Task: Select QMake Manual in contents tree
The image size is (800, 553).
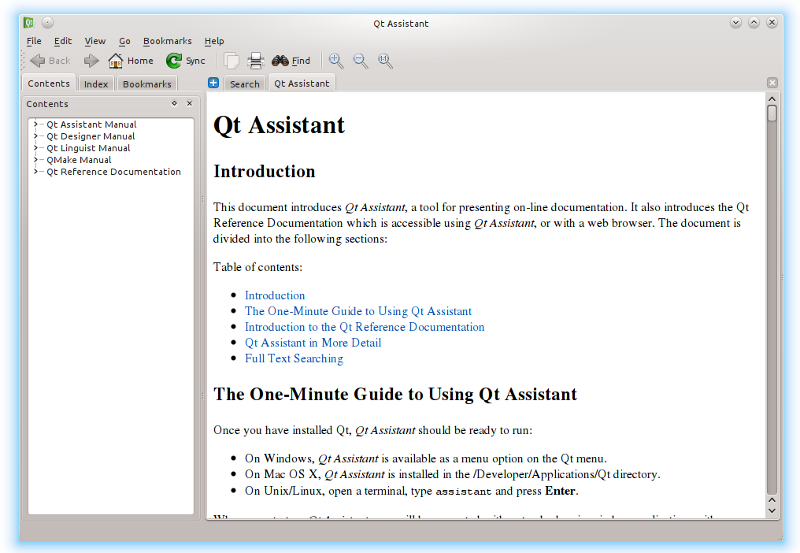Action: (x=79, y=160)
